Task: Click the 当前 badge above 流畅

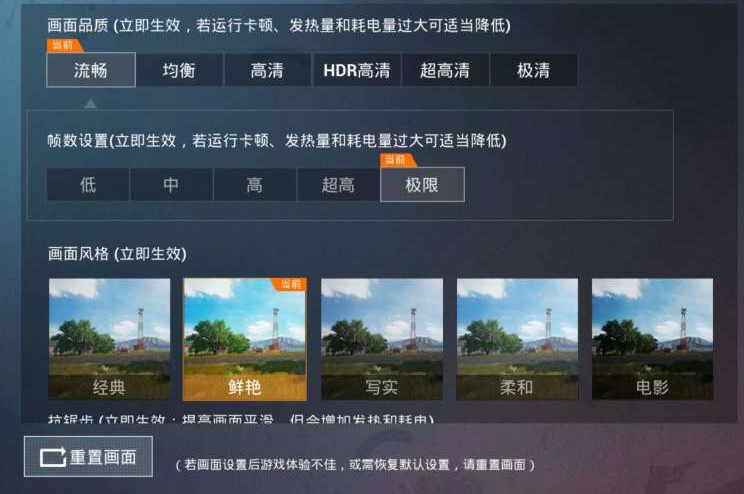Action: click(x=65, y=46)
